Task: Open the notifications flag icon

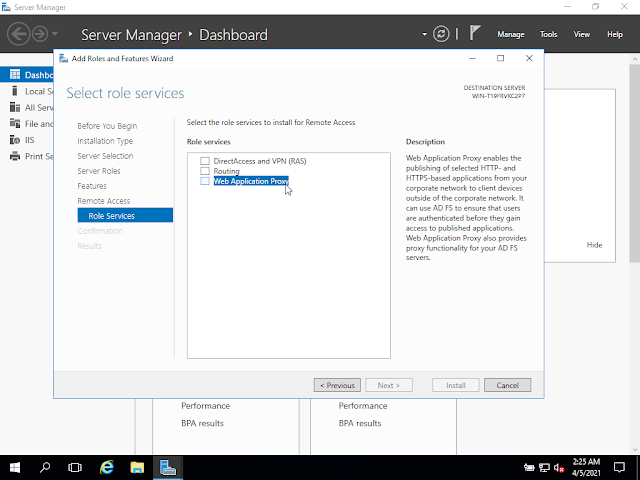Action: (474, 33)
